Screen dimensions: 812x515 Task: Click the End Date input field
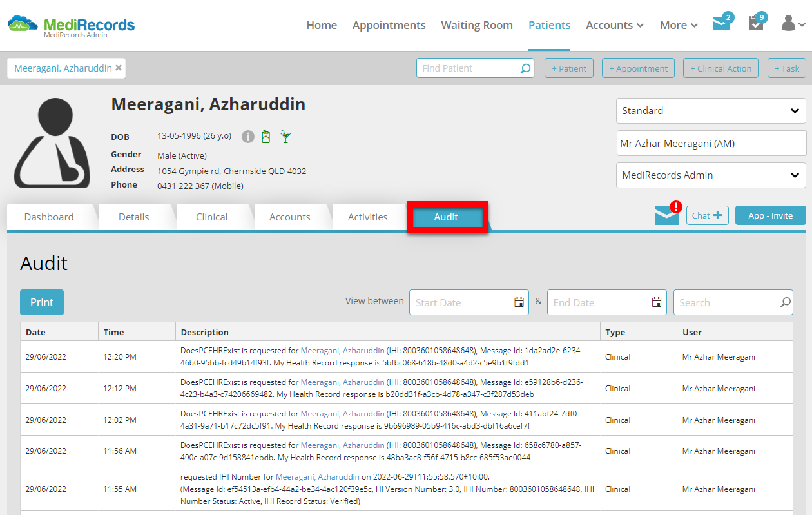pos(607,302)
